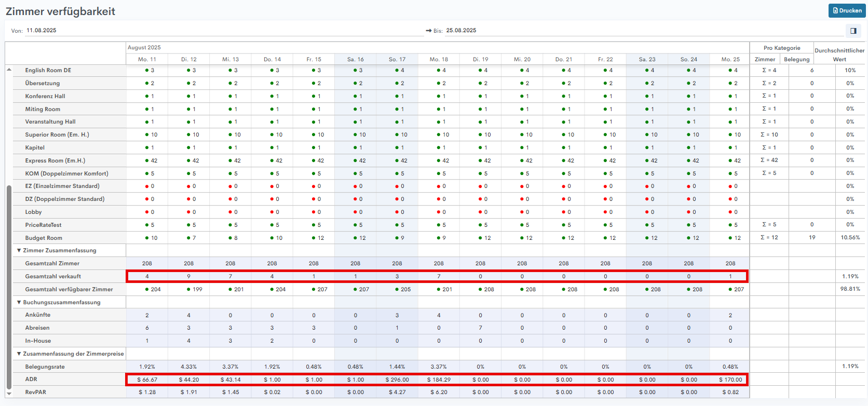Click the scroll-up arrow at the top left
The image size is (868, 406).
click(9, 70)
